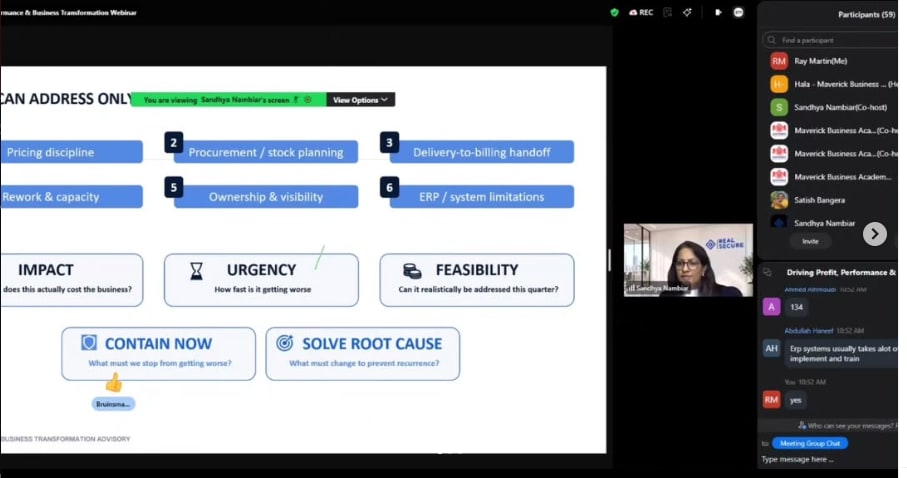Click the Business Transformation Webinar window title

pyautogui.click(x=69, y=12)
